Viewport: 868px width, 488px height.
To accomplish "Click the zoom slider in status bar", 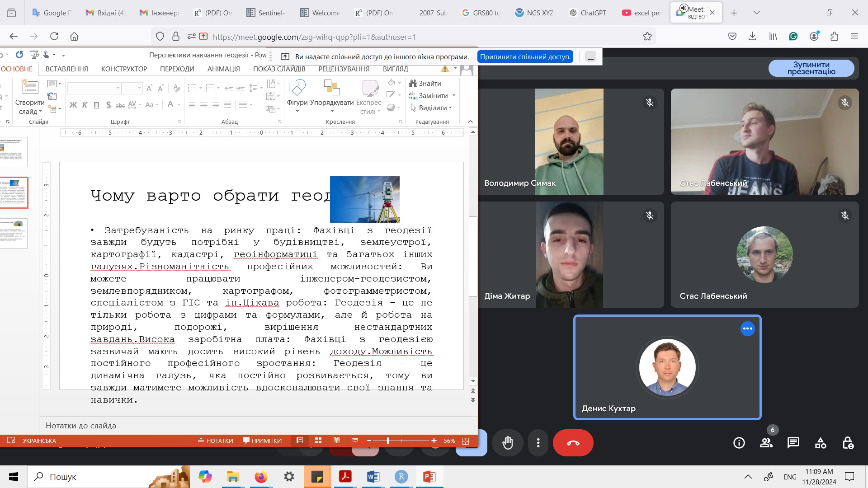I will [x=388, y=441].
